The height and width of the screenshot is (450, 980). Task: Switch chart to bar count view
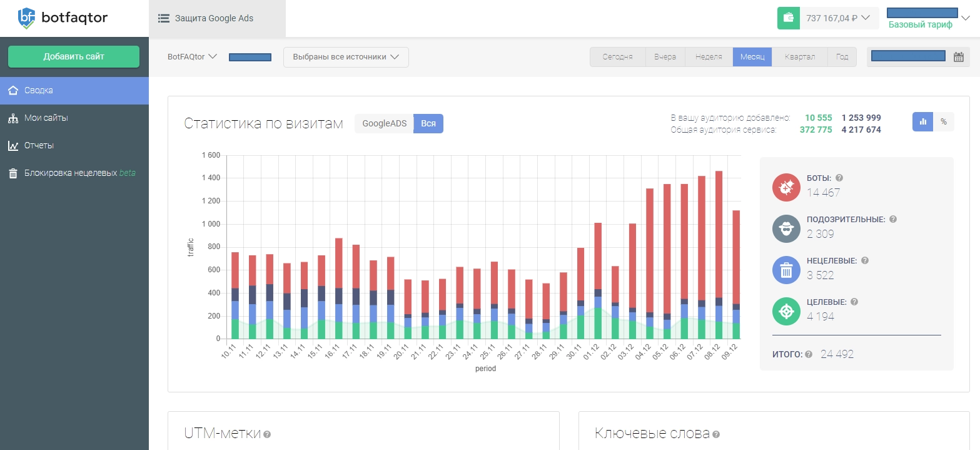point(922,122)
